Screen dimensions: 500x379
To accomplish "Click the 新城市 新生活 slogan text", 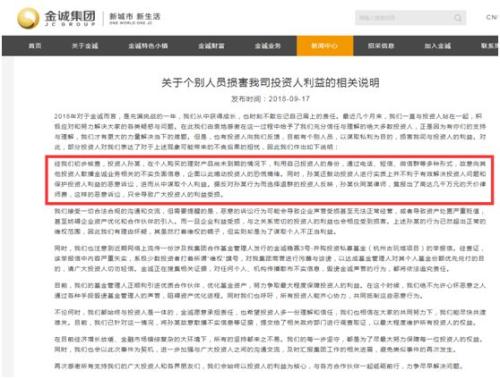I will pyautogui.click(x=135, y=17).
